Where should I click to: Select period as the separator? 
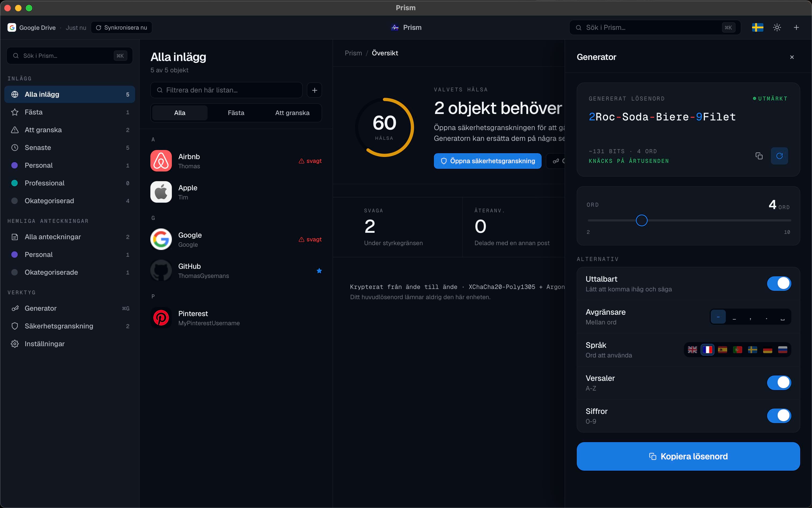coord(766,317)
